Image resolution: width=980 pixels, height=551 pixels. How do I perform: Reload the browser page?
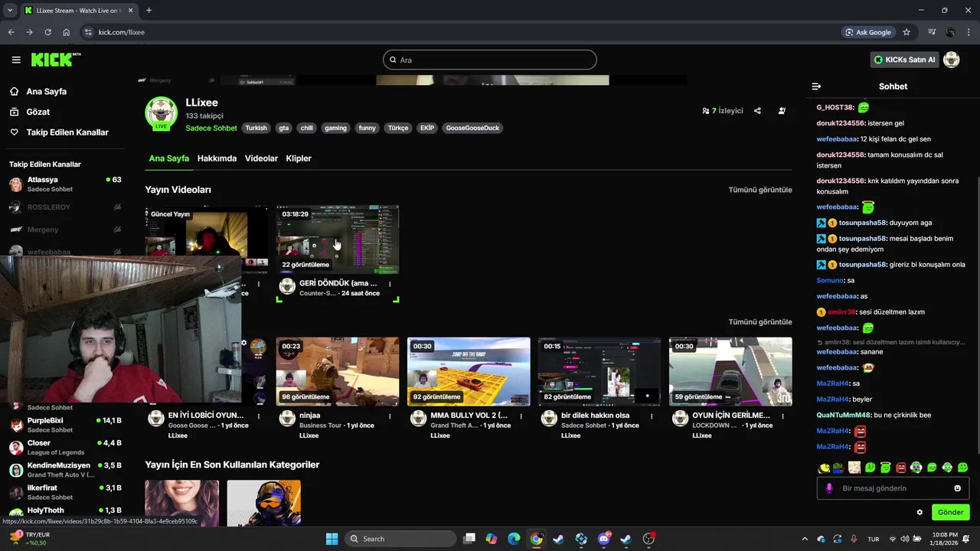[x=47, y=32]
